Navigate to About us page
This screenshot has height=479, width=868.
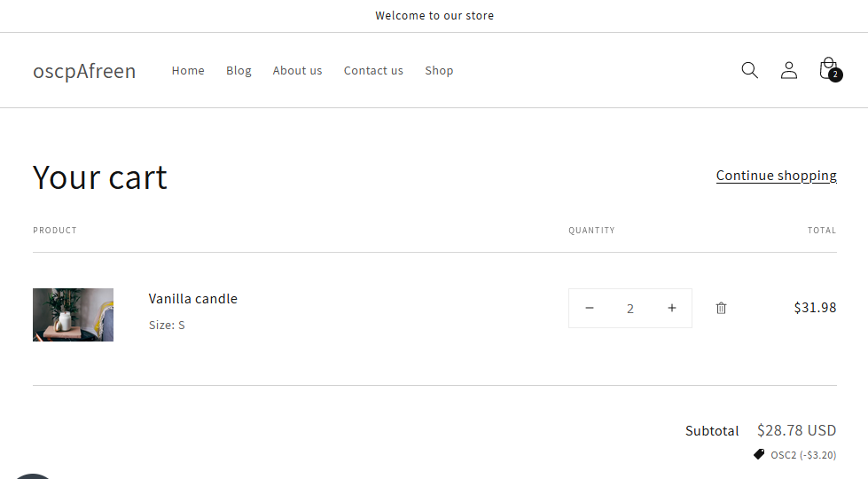click(x=297, y=71)
